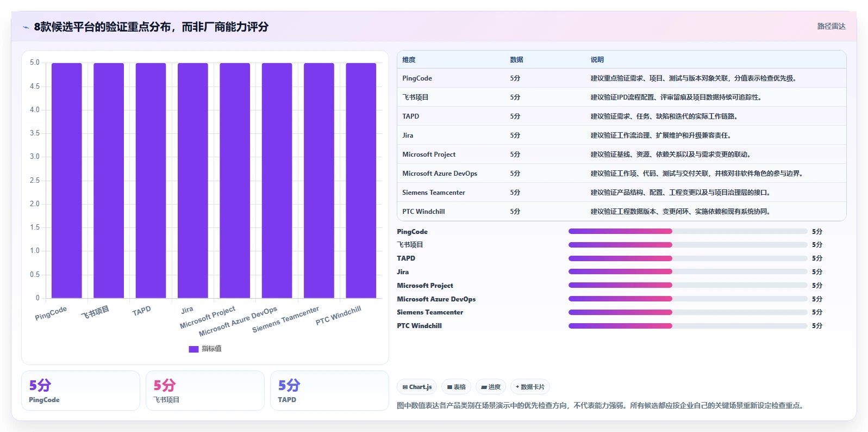Click the 飞书项目 progress bar
The height and width of the screenshot is (432, 868).
[x=688, y=245]
